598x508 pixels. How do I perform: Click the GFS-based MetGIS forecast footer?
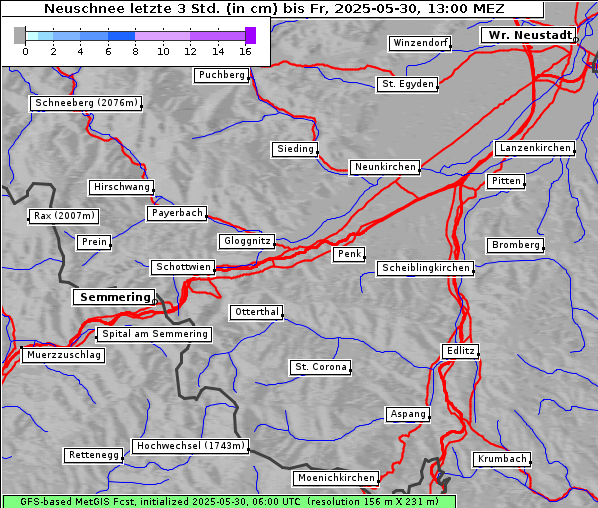[x=229, y=502]
